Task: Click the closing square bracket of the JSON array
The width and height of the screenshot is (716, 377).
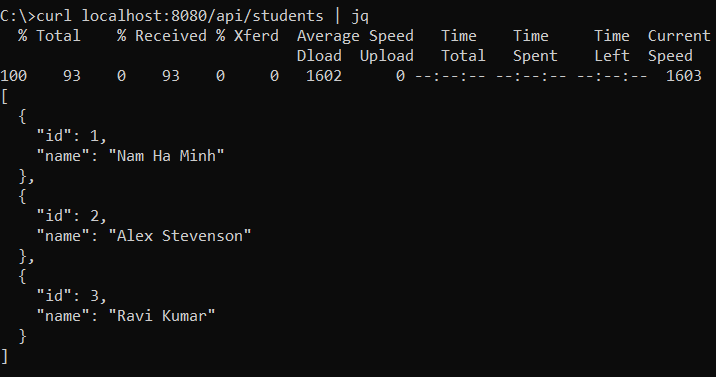Action: click(x=4, y=356)
